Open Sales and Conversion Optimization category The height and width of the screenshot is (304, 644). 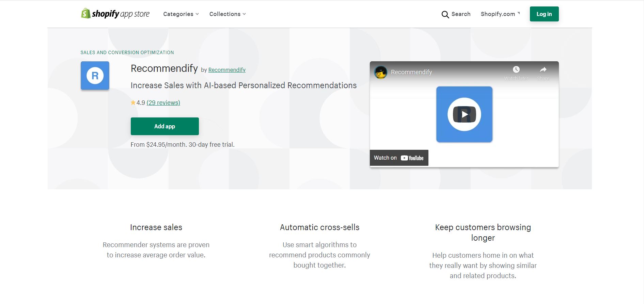pyautogui.click(x=127, y=52)
